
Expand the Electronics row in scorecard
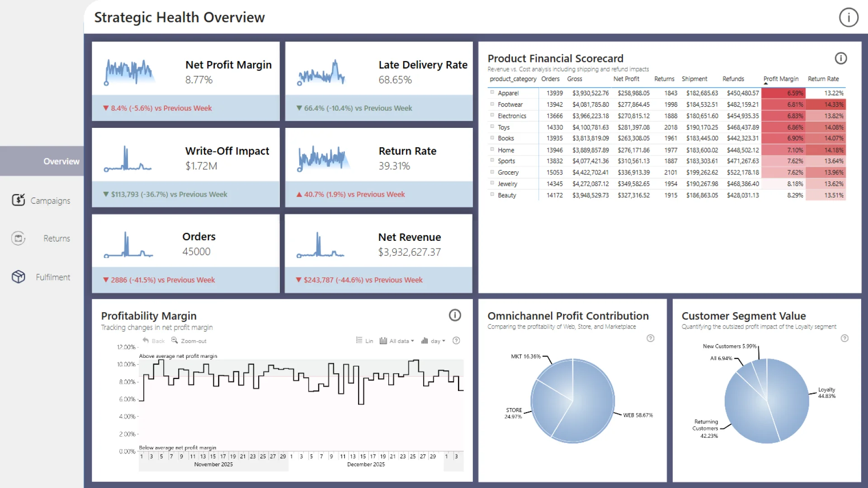point(492,116)
